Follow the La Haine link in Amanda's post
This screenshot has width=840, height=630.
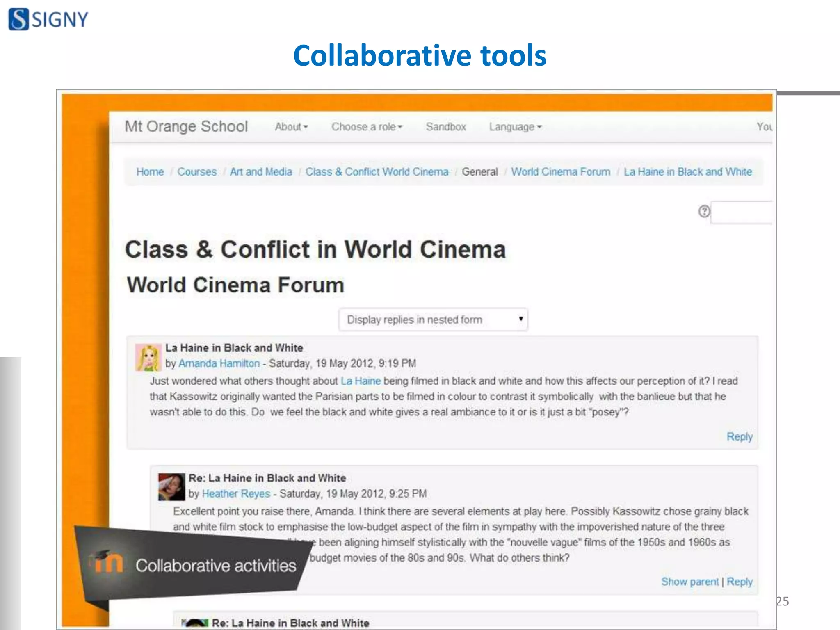[361, 381]
